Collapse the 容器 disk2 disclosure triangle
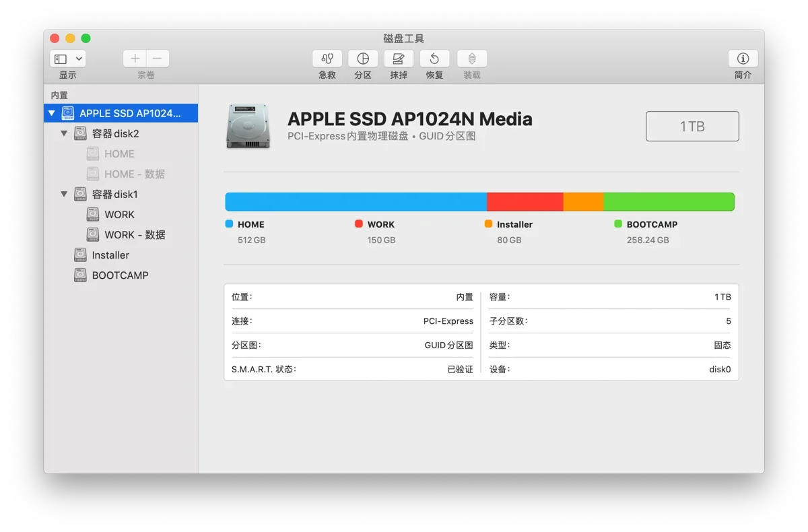 [65, 133]
